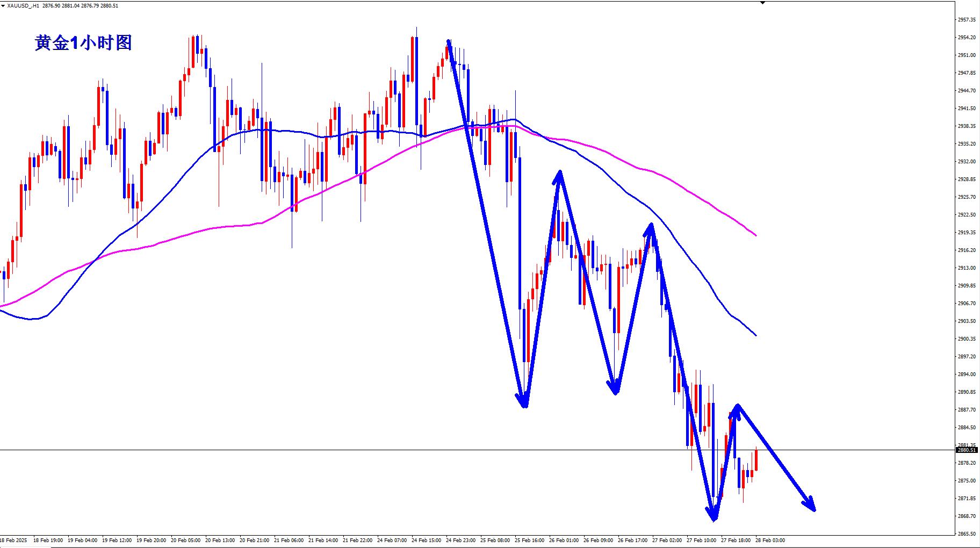Click the 24 Feb 15:00 time label
Image resolution: width=980 pixels, height=548 pixels.
coord(426,540)
